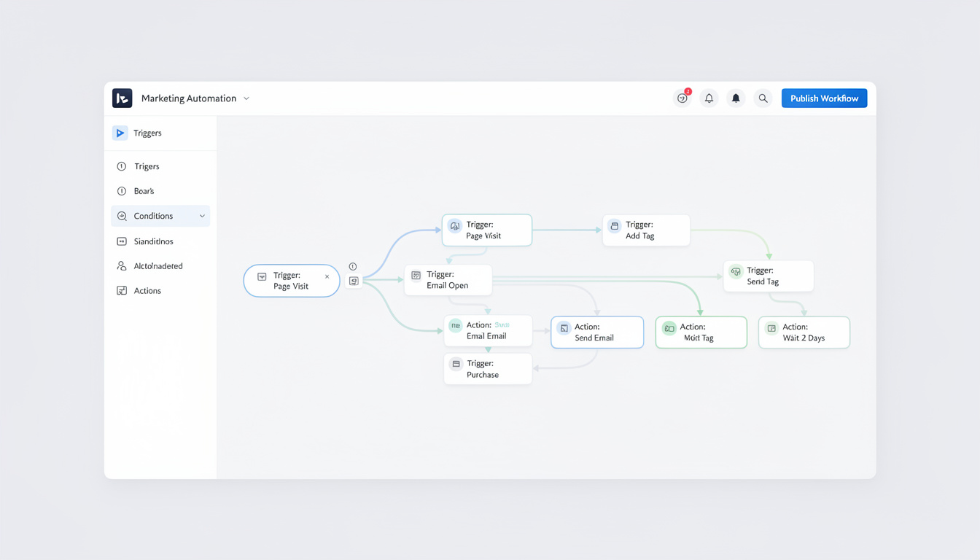Screen dimensions: 980x560
Task: Select the Alctolnadeted sidebar item
Action: pos(160,266)
